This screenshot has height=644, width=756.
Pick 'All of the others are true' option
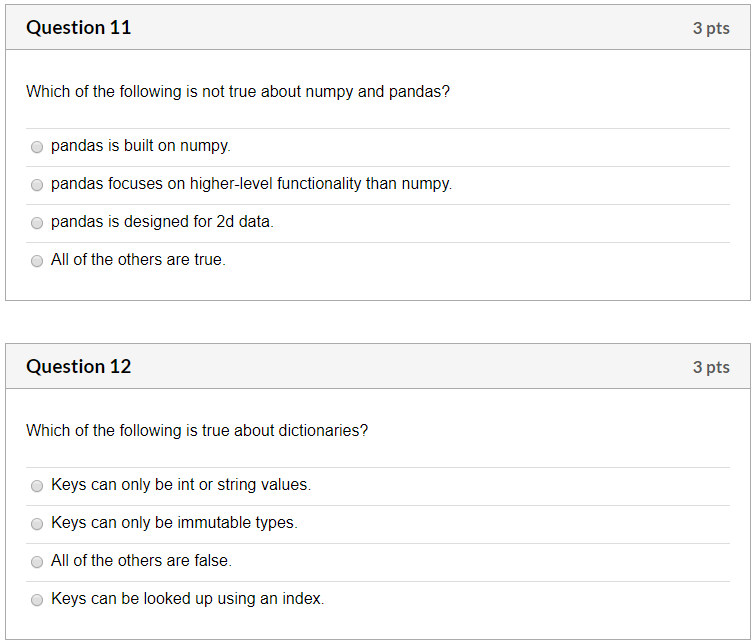(37, 261)
